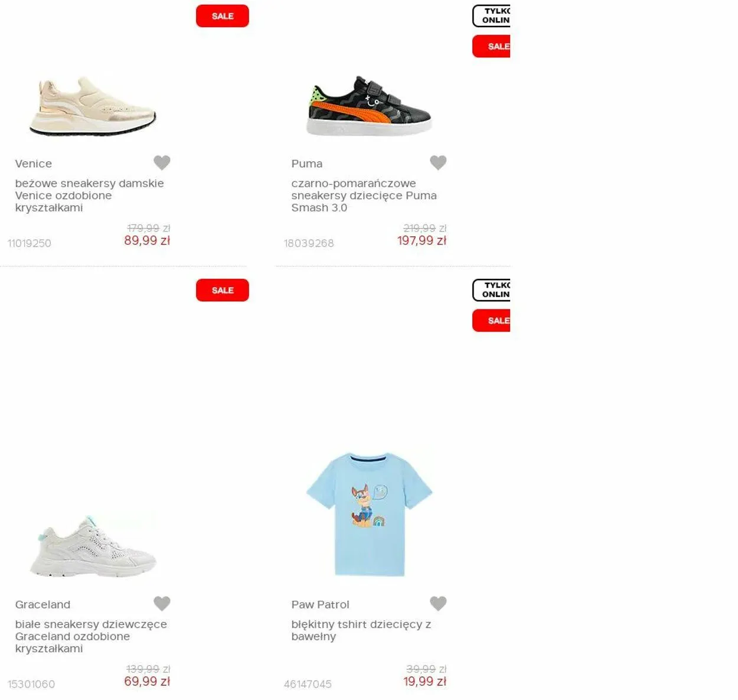
Task: Open the white Graceland sneaker image
Action: click(93, 546)
